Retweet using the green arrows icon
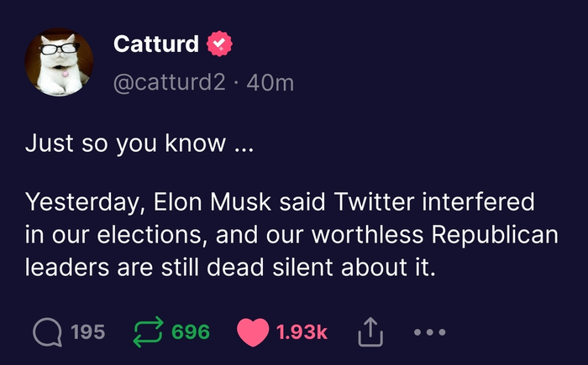588x365 pixels. 148,332
